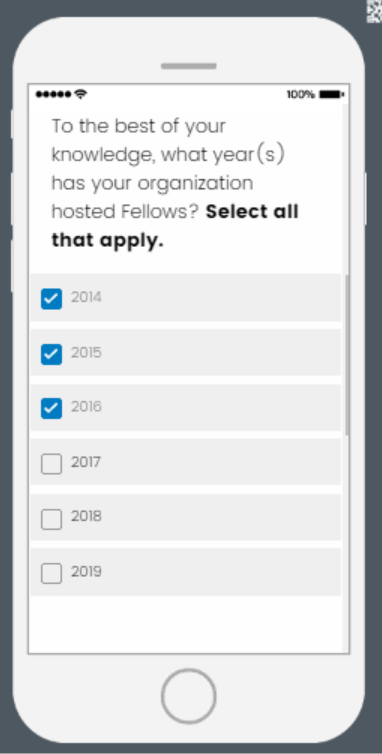
Task: Click the 2019 year label text
Action: coord(86,572)
